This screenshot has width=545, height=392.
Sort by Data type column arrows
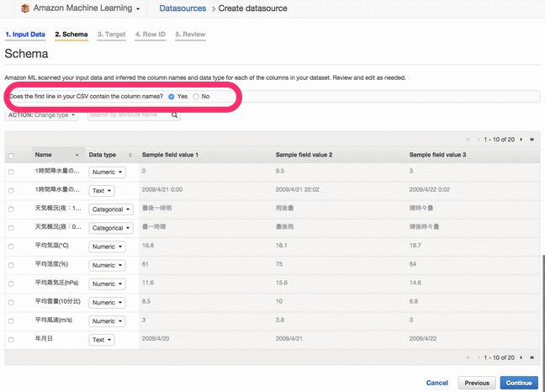(130, 155)
